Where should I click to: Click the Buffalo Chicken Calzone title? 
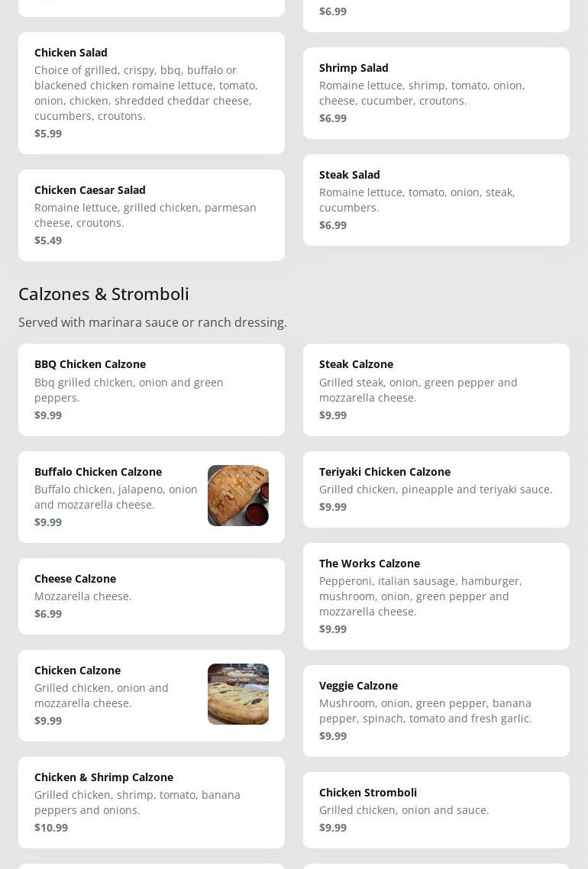tap(98, 472)
